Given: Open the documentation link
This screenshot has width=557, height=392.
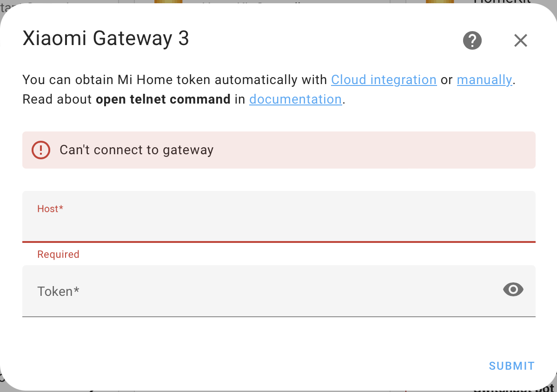Looking at the screenshot, I should click(x=295, y=99).
